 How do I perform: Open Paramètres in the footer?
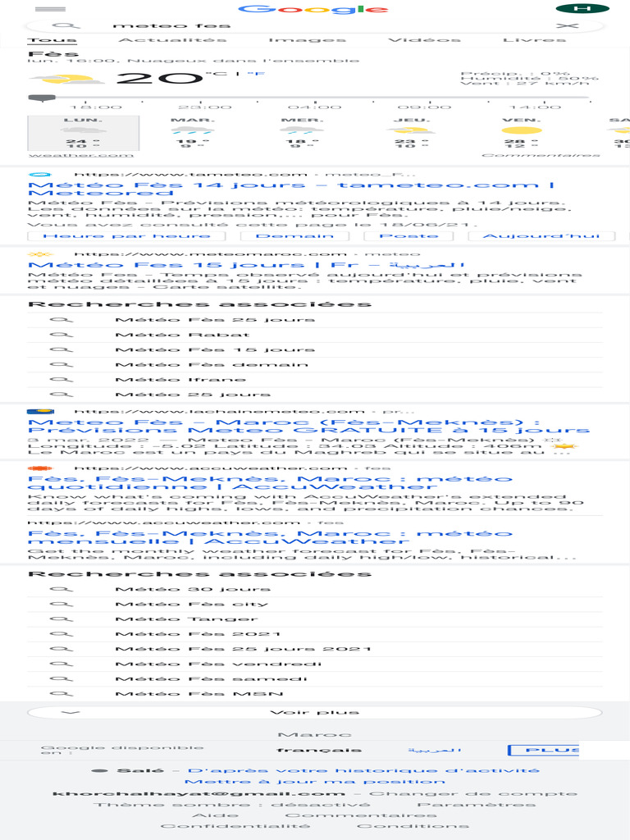(x=477, y=805)
